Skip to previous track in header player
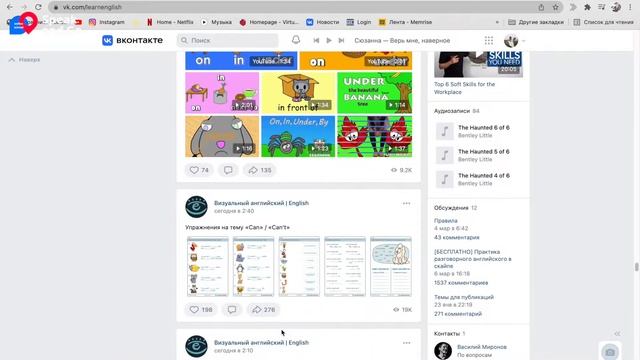This screenshot has height=360, width=640. pyautogui.click(x=316, y=40)
